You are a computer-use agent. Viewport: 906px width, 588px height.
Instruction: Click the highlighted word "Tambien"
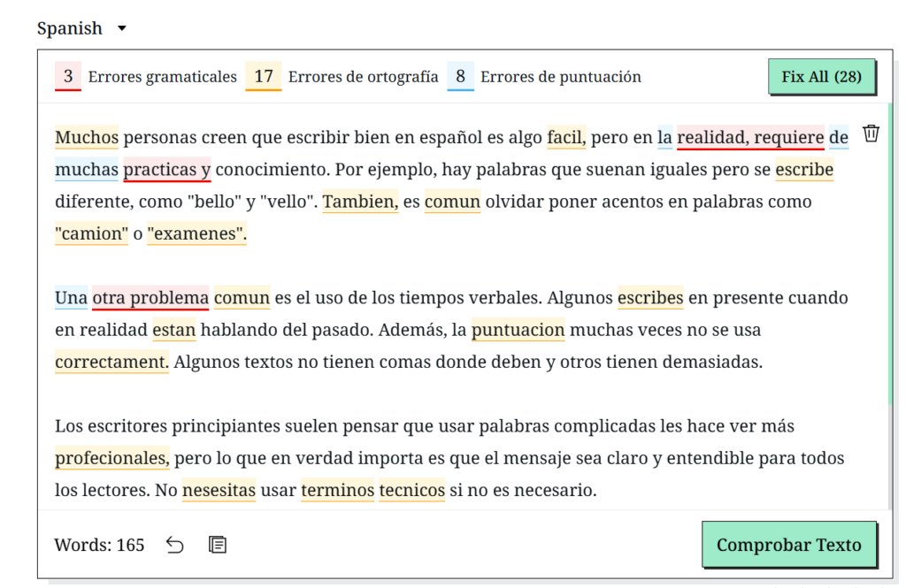pyautogui.click(x=359, y=202)
